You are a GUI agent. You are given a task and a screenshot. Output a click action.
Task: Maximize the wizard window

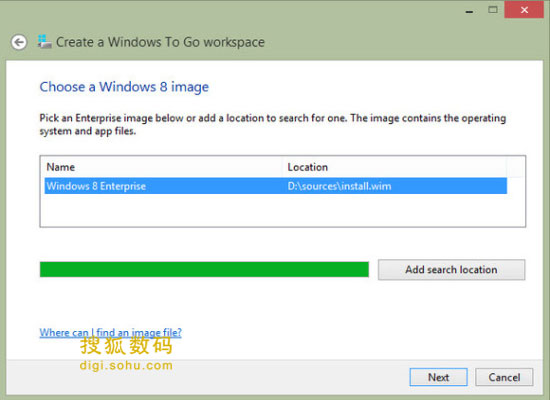(493, 10)
